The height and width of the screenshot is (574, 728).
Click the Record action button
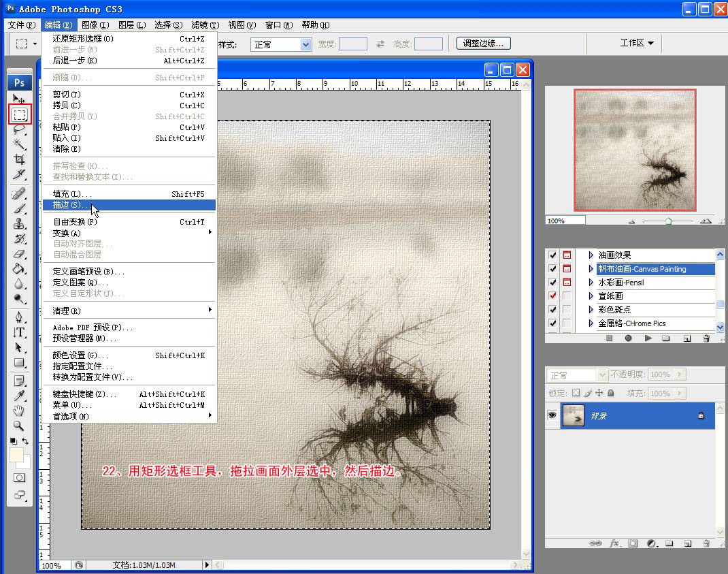(x=628, y=338)
